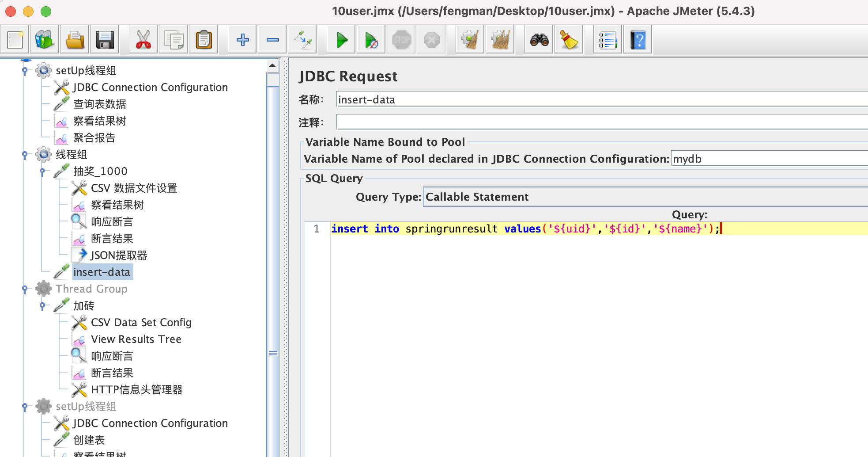
Task: Click the 名称 name input field
Action: coord(602,99)
